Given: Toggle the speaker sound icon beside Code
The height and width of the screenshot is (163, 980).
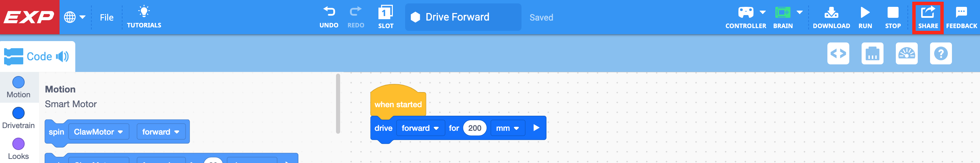Looking at the screenshot, I should [62, 57].
